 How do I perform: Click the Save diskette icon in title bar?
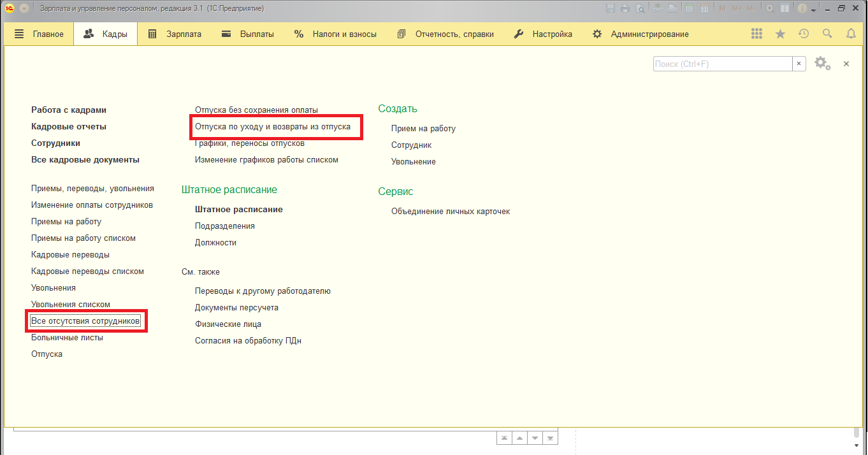pos(611,8)
